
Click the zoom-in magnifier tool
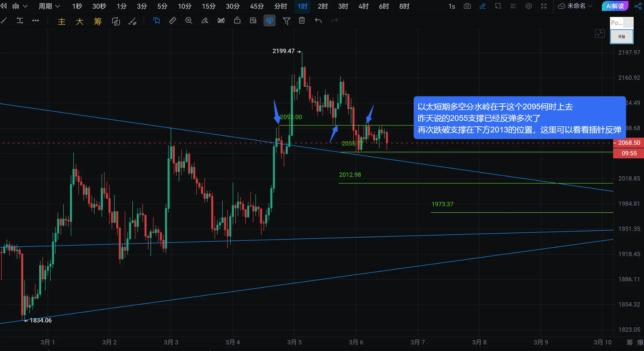[189, 21]
